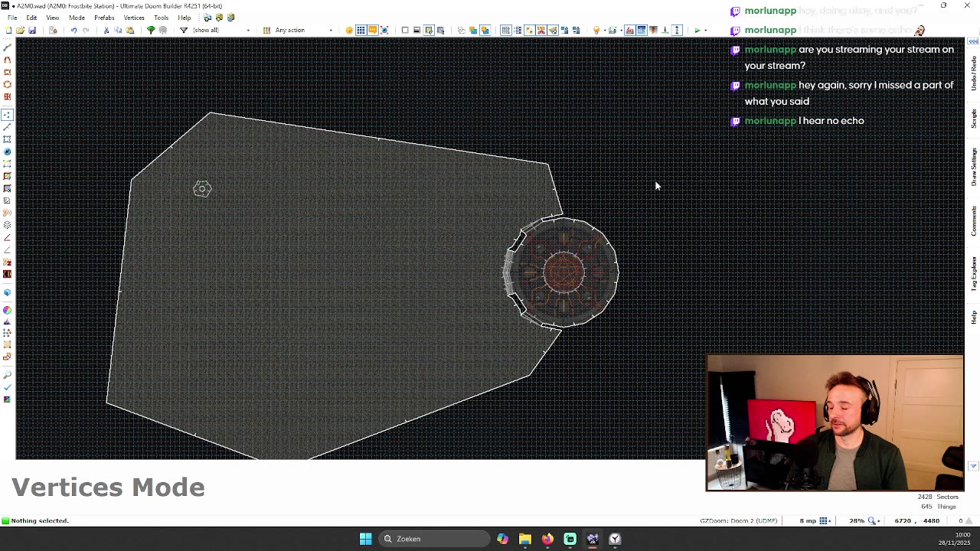
Task: Expand the dynamic lights mode arrow
Action: [x=604, y=30]
